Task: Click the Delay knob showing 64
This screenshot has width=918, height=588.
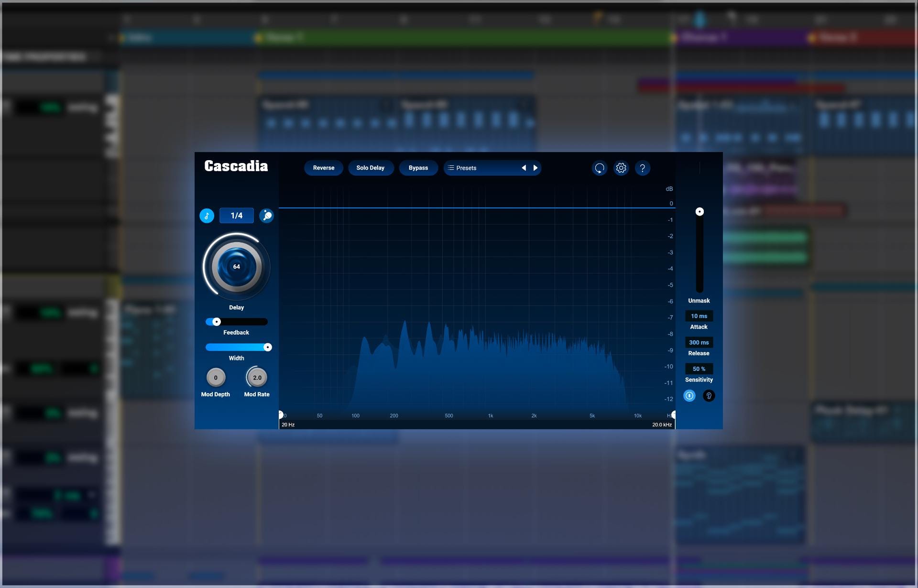Action: [237, 266]
